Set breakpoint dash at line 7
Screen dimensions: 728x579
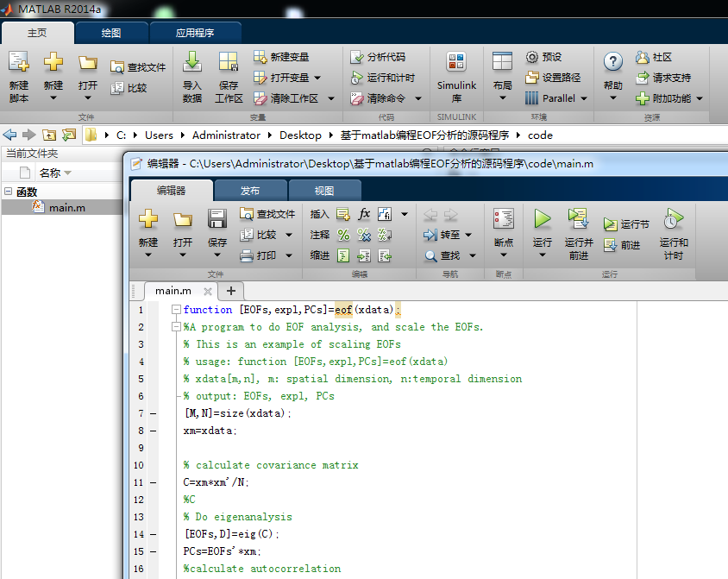point(153,413)
